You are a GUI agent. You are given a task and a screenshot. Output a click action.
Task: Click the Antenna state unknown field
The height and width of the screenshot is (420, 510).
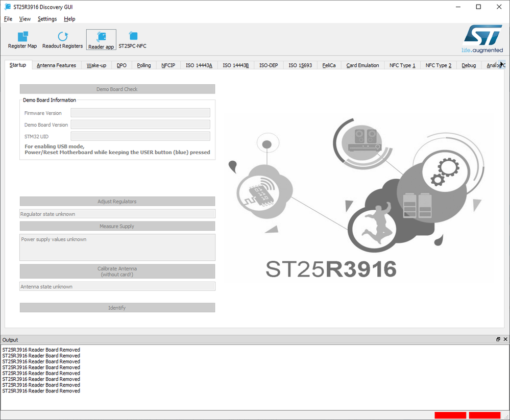117,286
